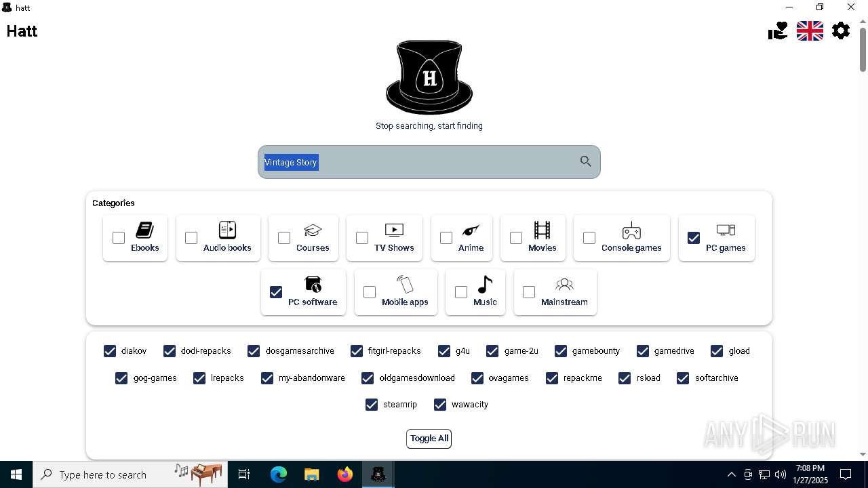Open Windows Start menu
The height and width of the screenshot is (488, 868).
pos(16,474)
